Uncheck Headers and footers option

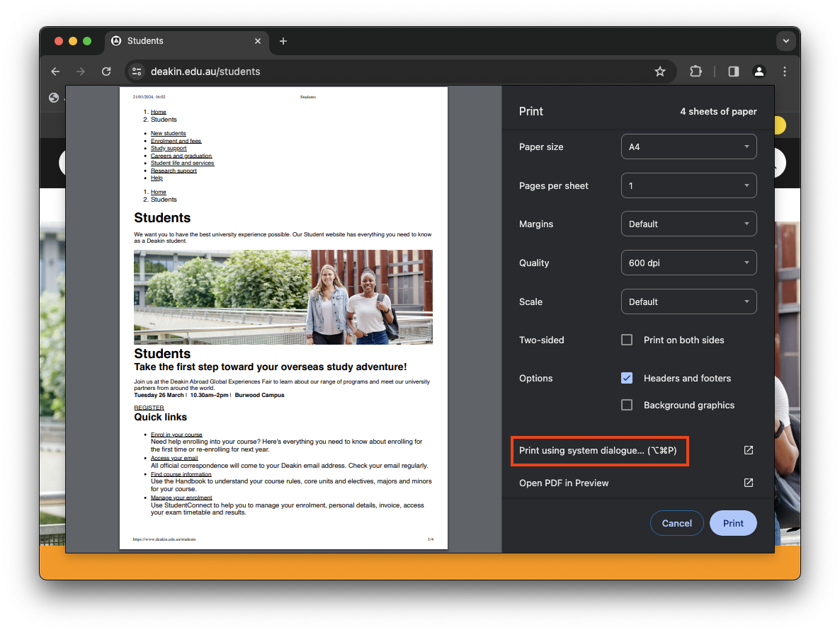[x=627, y=378]
